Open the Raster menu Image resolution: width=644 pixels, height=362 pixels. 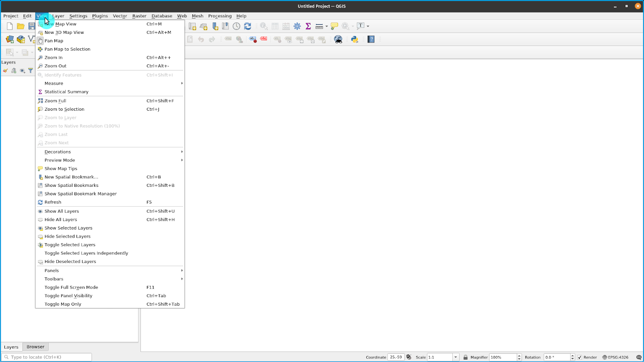(139, 16)
